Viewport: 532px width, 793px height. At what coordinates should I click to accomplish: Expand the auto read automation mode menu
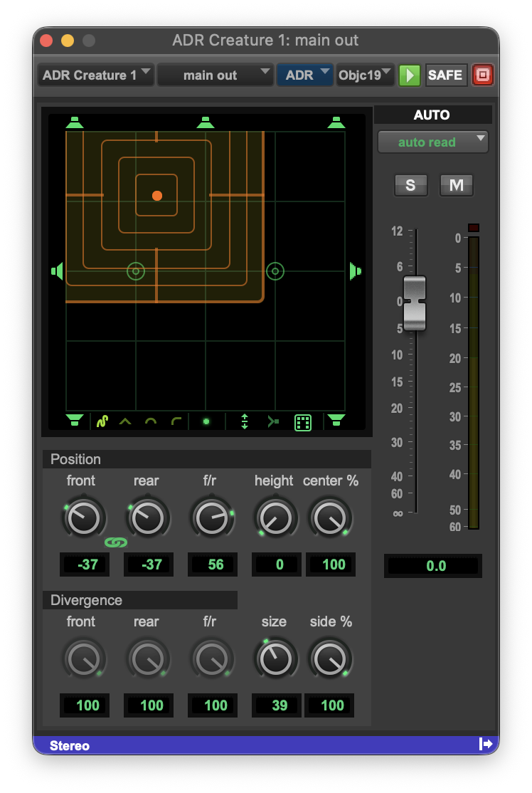(x=433, y=142)
